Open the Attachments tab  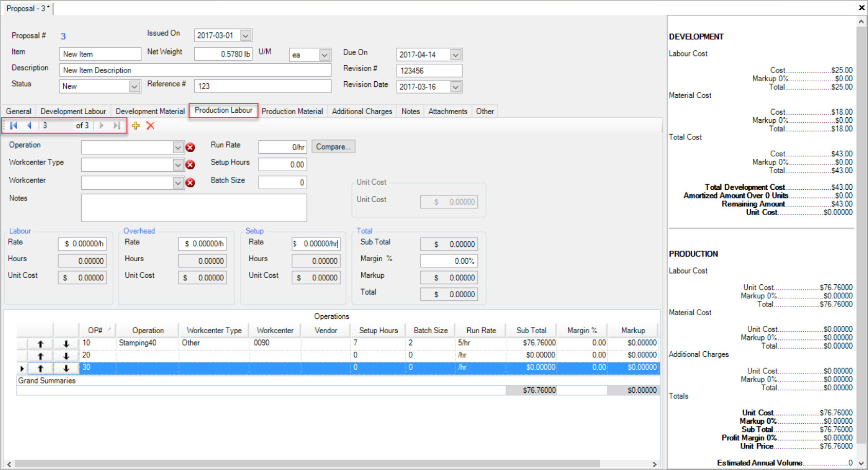click(x=448, y=112)
